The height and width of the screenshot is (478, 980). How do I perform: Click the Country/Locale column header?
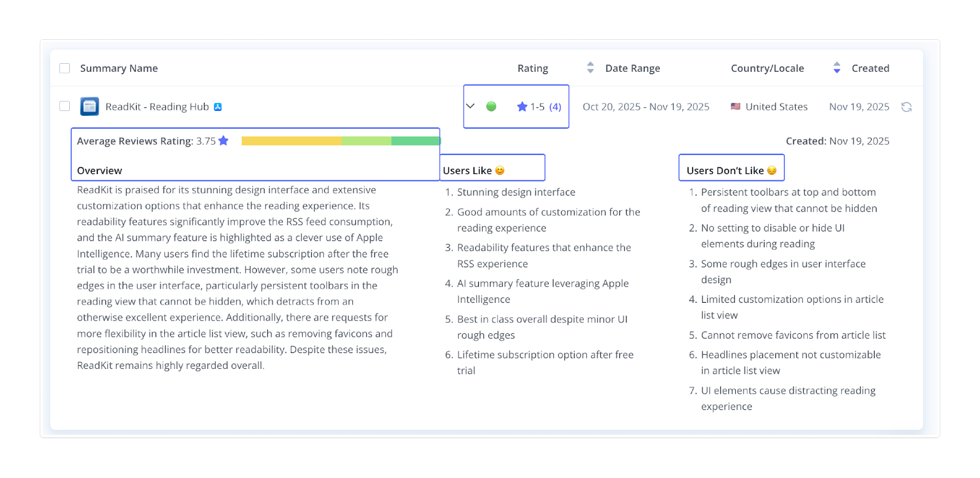(767, 68)
